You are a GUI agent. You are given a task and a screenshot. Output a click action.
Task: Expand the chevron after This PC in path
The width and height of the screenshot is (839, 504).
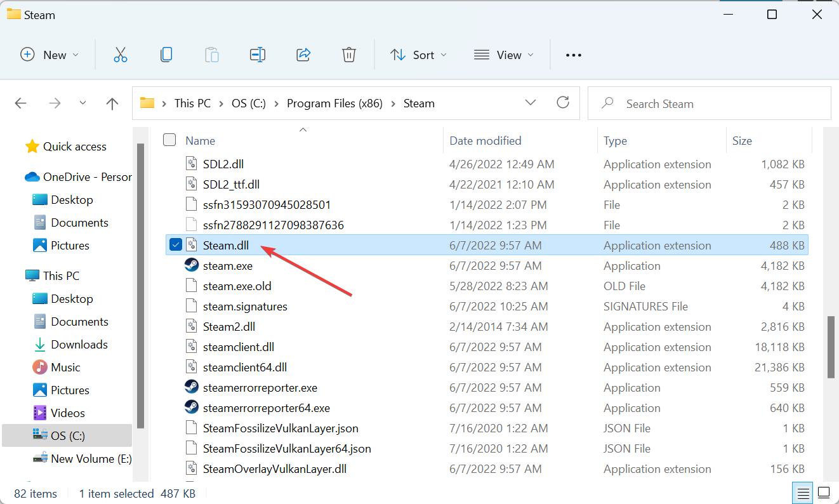pos(221,103)
